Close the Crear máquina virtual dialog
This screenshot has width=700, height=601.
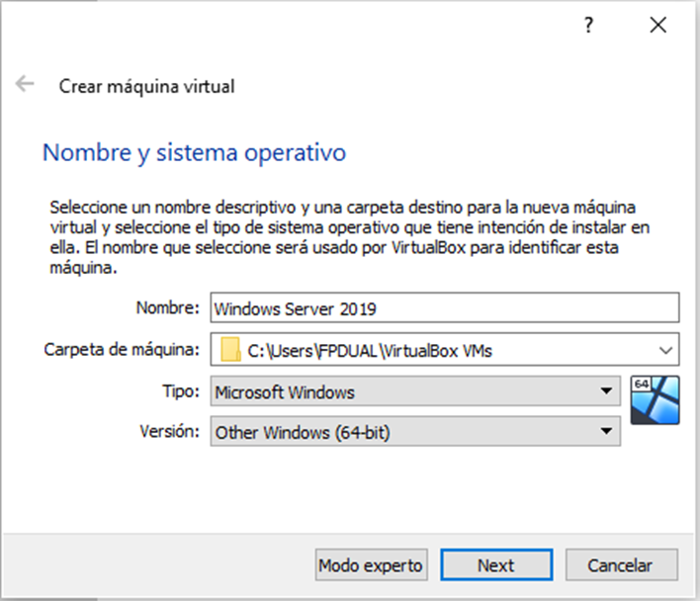pos(658,25)
